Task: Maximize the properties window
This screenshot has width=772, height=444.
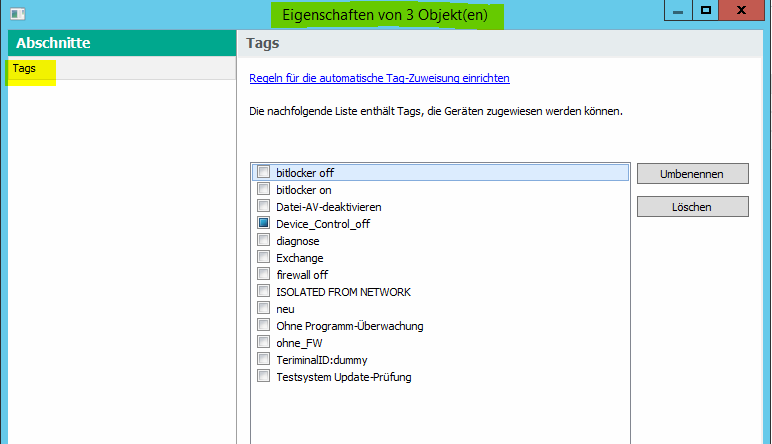Action: click(706, 12)
